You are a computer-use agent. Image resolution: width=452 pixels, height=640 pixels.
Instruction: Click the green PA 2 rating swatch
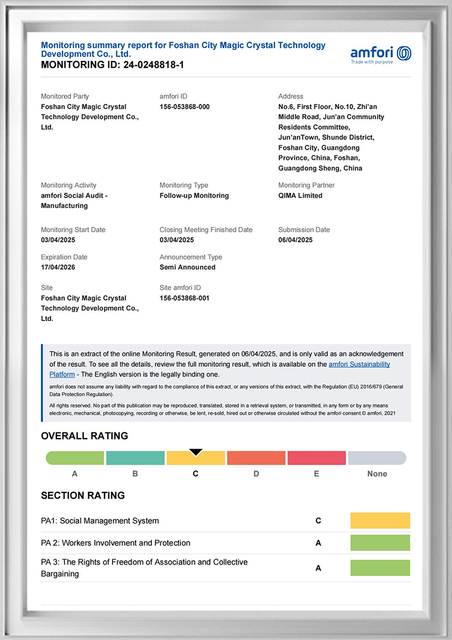coord(380,543)
